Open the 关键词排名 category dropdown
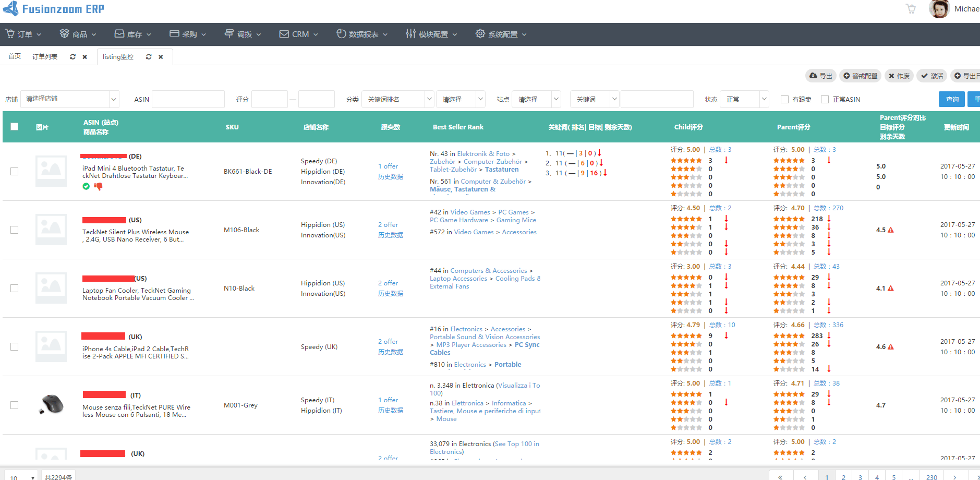This screenshot has width=980, height=480. (x=397, y=99)
